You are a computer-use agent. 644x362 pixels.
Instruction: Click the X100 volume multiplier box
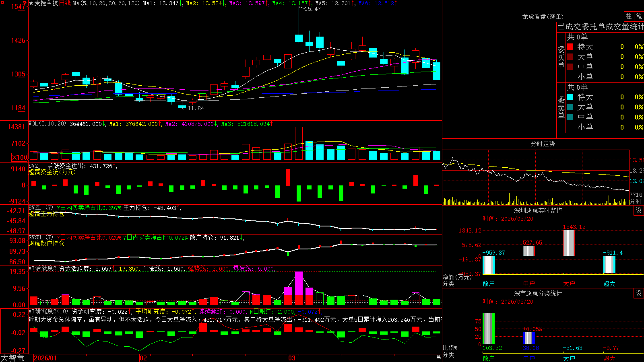click(x=19, y=157)
